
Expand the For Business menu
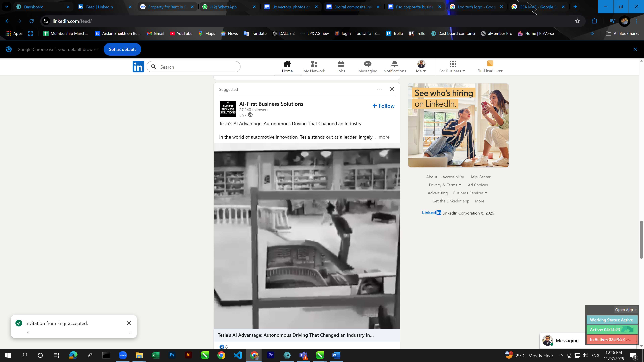pos(452,67)
